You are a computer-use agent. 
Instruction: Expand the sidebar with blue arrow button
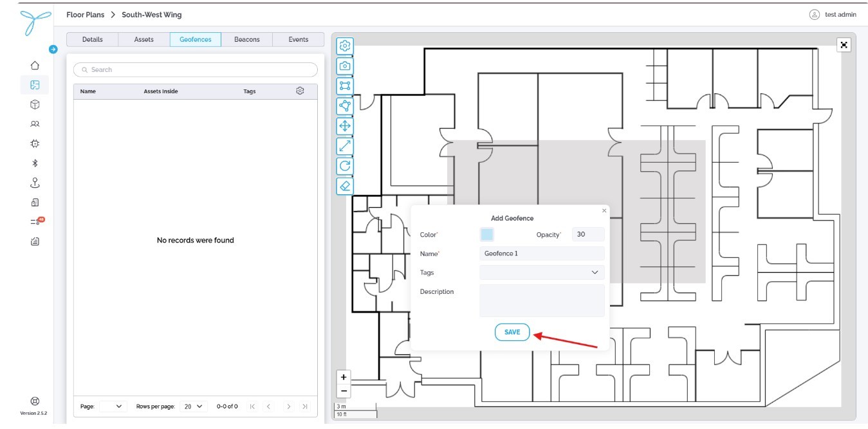point(53,49)
